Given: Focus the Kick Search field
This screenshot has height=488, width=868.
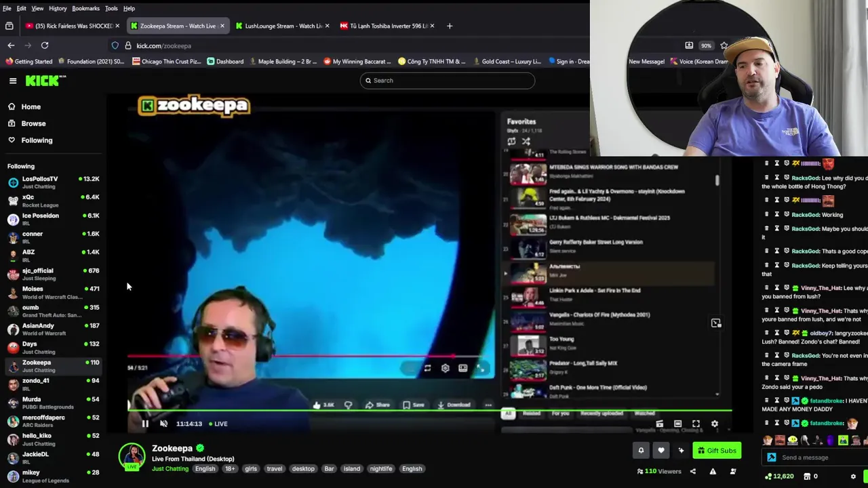Looking at the screenshot, I should 448,81.
